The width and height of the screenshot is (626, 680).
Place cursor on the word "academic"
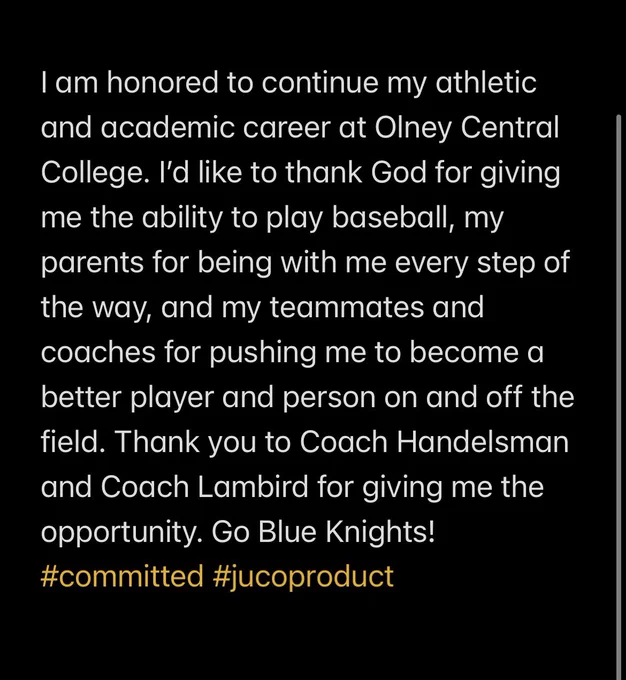tap(167, 128)
